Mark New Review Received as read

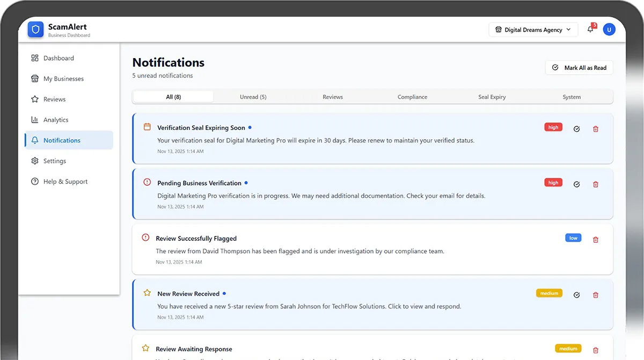[x=576, y=295]
